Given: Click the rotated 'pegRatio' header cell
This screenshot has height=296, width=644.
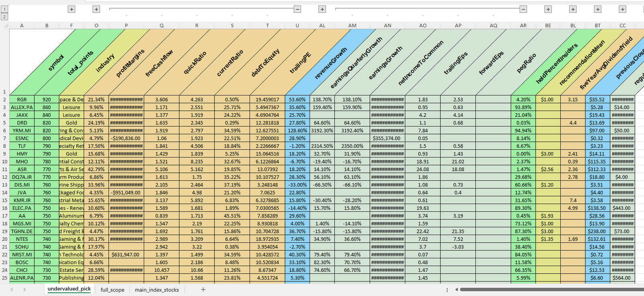Looking at the screenshot, I should click(526, 64).
